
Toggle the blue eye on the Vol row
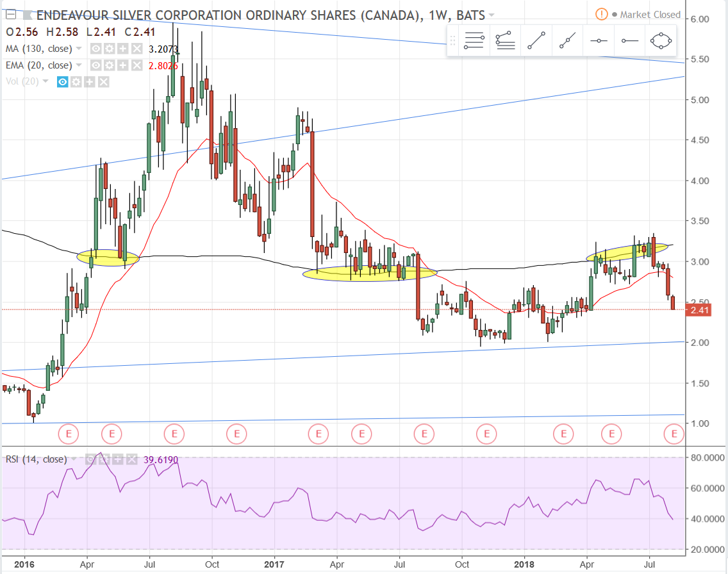(x=62, y=82)
